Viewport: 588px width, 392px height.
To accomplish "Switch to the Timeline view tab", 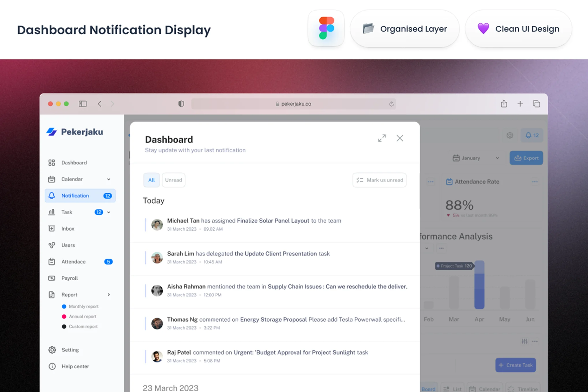I will tap(523, 389).
